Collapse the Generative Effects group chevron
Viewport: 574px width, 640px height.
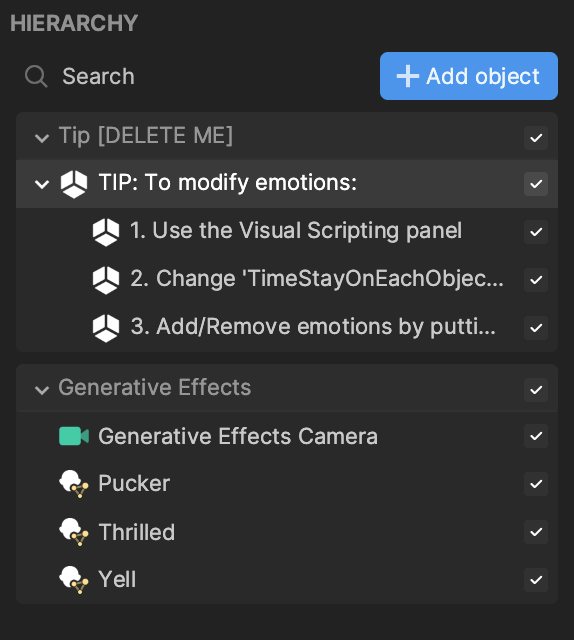tap(42, 390)
